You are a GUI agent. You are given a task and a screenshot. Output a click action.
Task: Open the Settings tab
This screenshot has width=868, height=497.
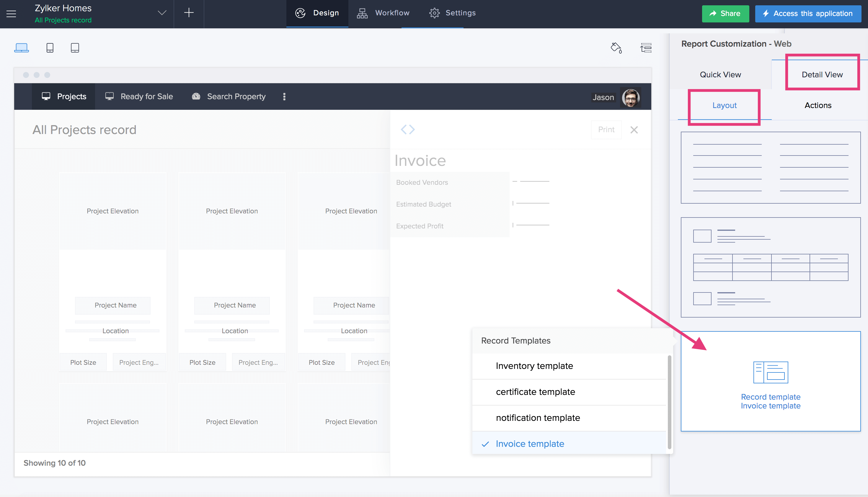[x=452, y=13]
